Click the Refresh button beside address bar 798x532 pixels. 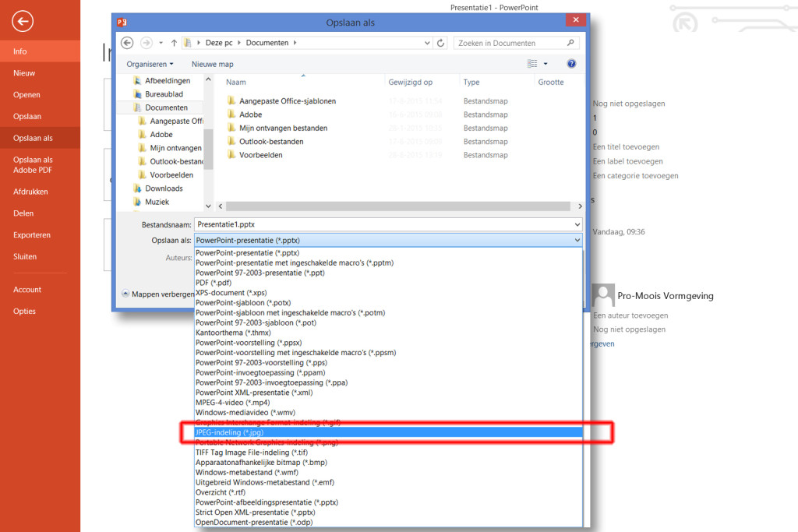[x=441, y=43]
